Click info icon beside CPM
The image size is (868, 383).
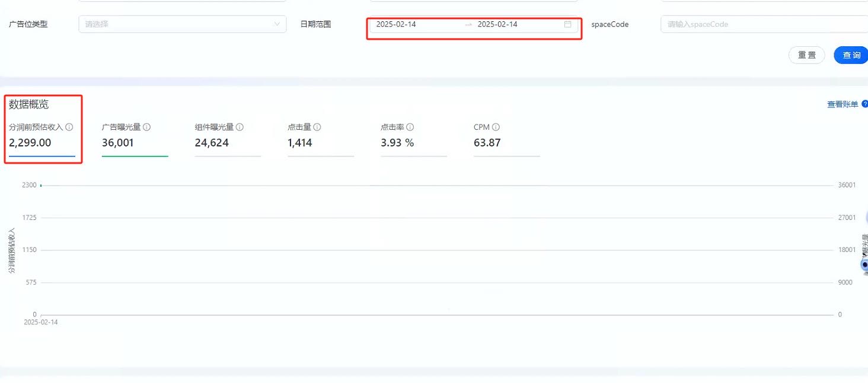[x=496, y=127]
